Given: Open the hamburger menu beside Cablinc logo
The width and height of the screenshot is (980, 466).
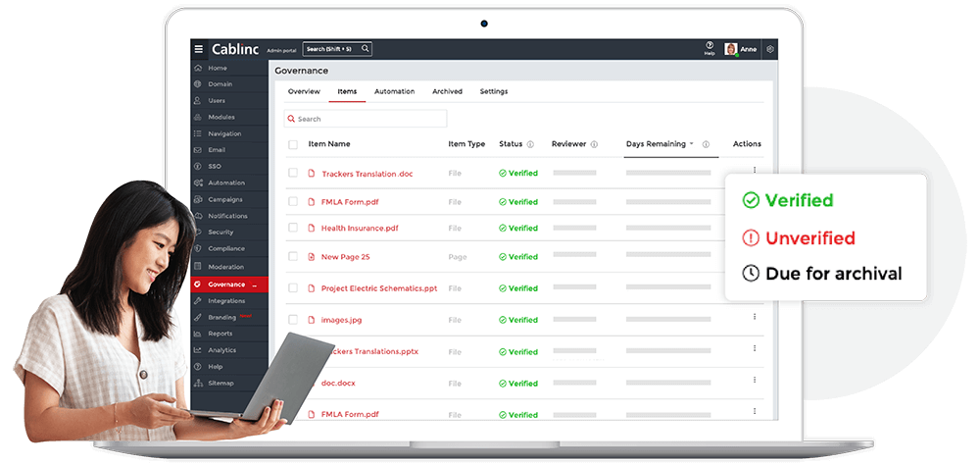Looking at the screenshot, I should coord(199,49).
